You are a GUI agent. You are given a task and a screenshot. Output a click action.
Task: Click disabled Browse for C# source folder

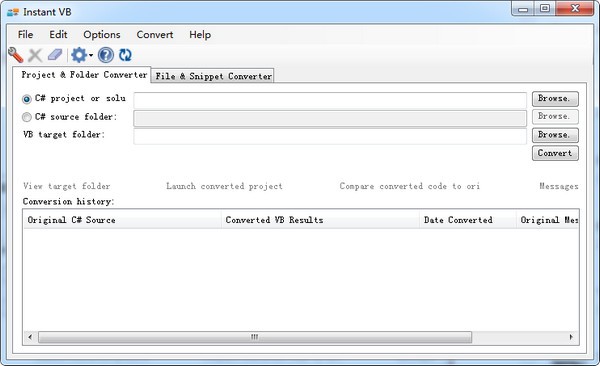(x=555, y=116)
